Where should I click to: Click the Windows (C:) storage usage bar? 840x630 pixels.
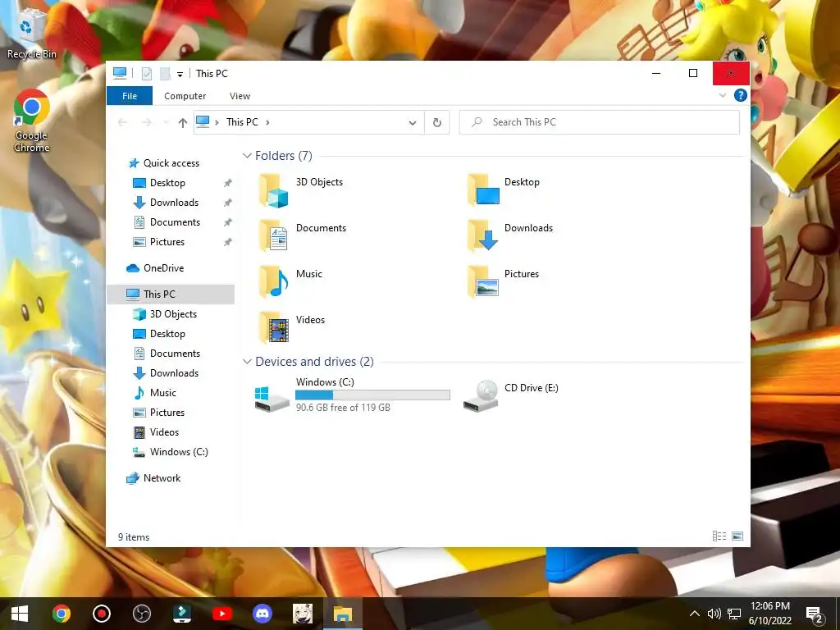tap(372, 395)
